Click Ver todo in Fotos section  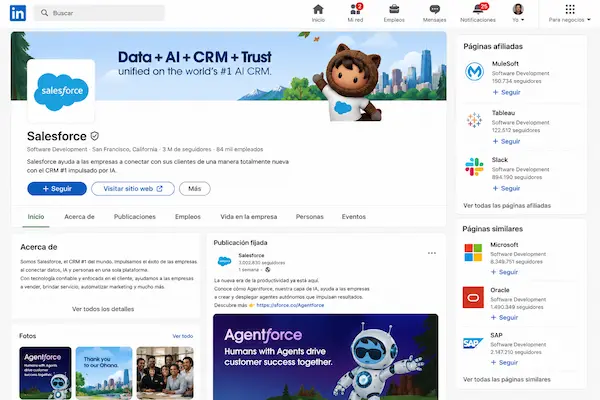tap(183, 336)
